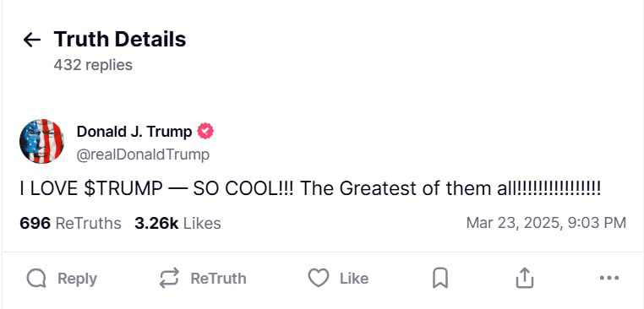
Task: Open the flag-themed profile avatar
Action: [x=41, y=141]
